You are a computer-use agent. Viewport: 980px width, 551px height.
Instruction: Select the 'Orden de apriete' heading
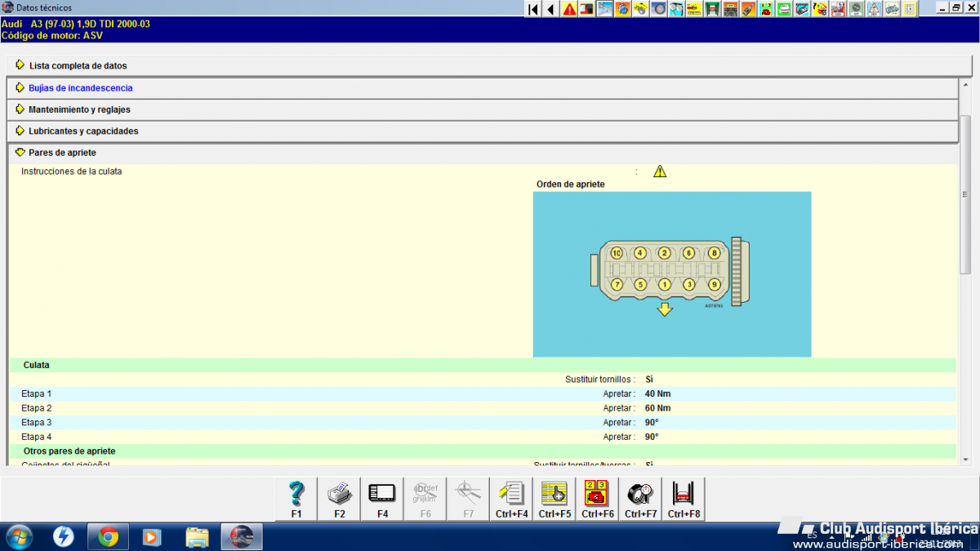pyautogui.click(x=571, y=184)
